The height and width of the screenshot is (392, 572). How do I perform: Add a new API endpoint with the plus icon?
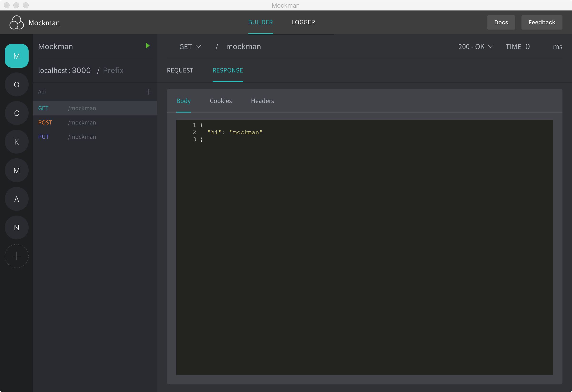tap(148, 92)
